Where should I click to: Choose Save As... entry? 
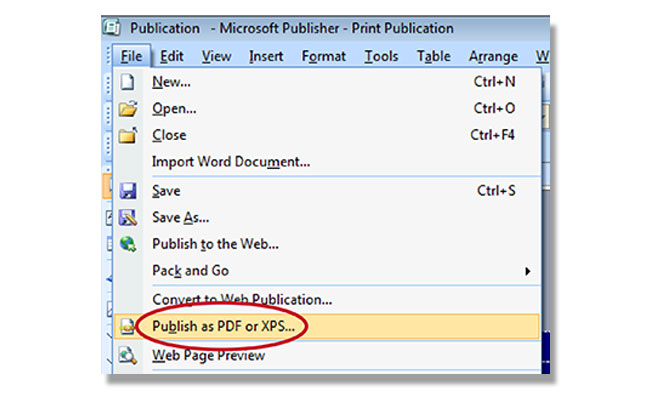click(327, 218)
